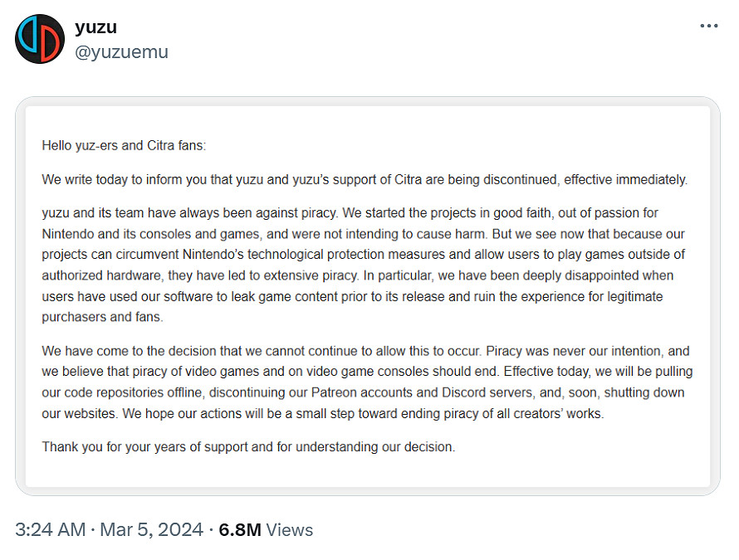Open the "yuzu" display name profile link

tap(95, 27)
